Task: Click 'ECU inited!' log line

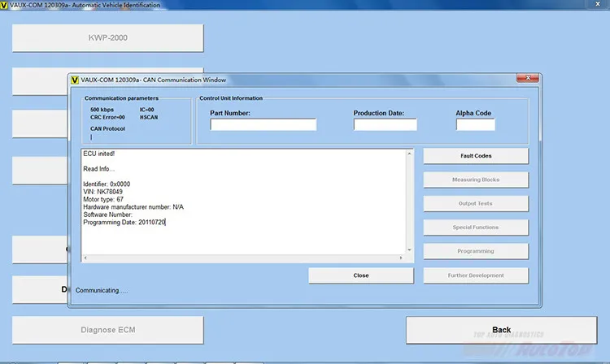Action: coord(98,154)
